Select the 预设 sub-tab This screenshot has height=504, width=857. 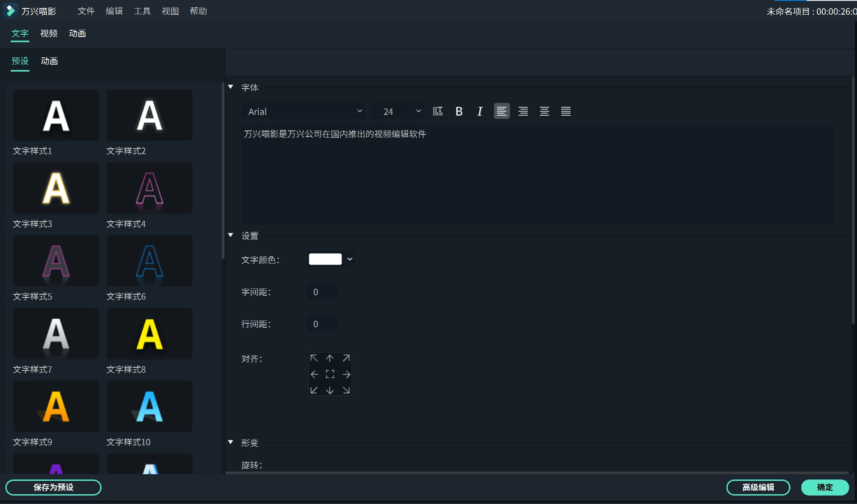click(20, 61)
